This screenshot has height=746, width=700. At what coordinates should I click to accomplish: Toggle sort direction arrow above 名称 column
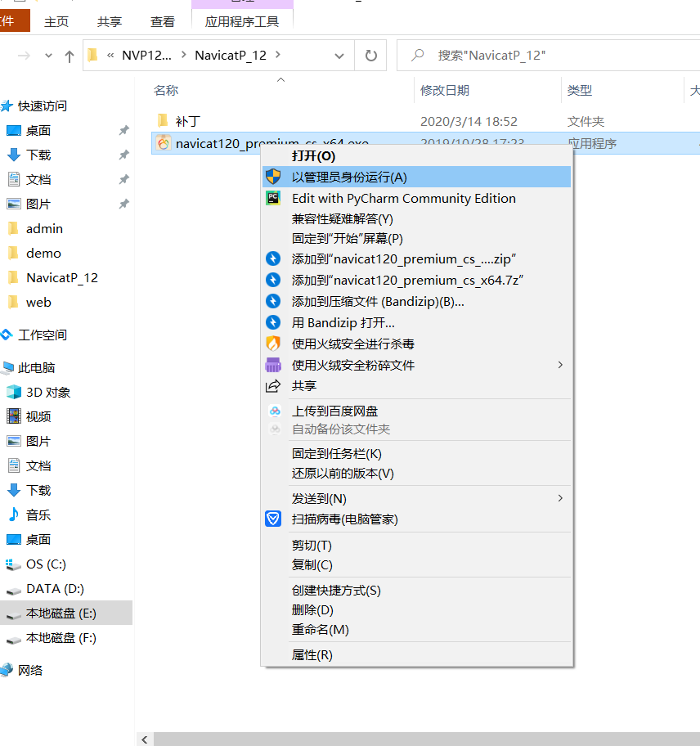click(281, 79)
